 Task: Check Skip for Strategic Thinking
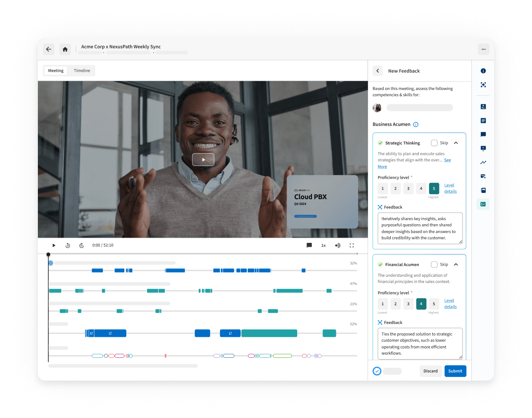tap(434, 143)
